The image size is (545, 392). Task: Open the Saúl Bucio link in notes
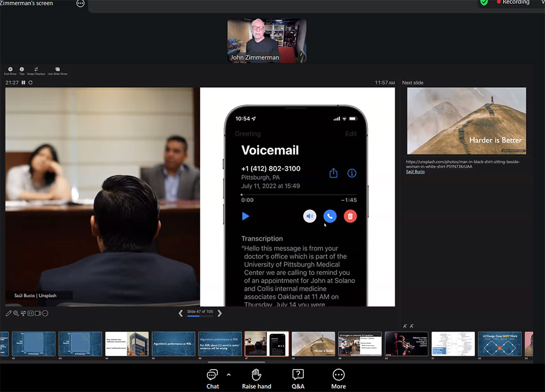tap(415, 171)
